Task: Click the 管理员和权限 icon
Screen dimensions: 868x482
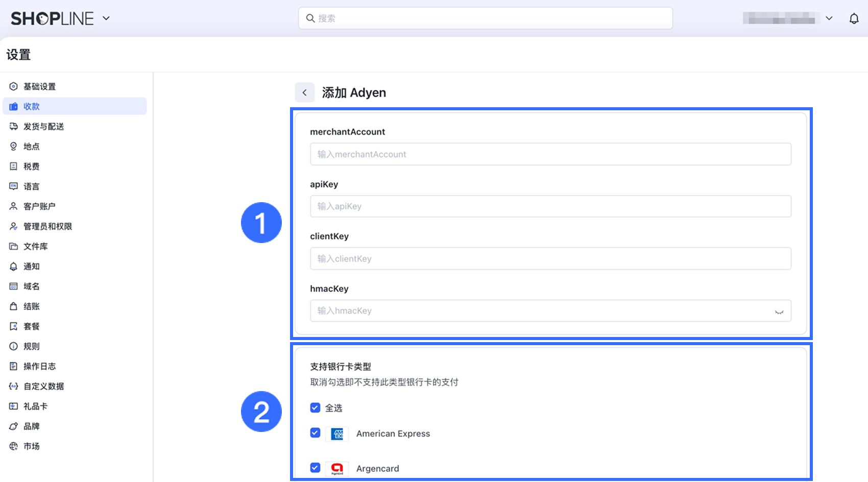Action: pos(14,226)
